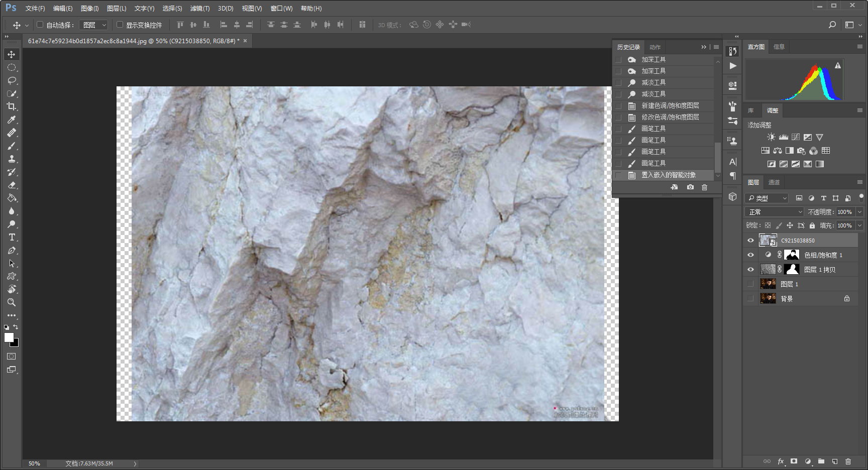Select history state 新建色调/饱和度图层
The width and height of the screenshot is (868, 470).
(x=663, y=105)
